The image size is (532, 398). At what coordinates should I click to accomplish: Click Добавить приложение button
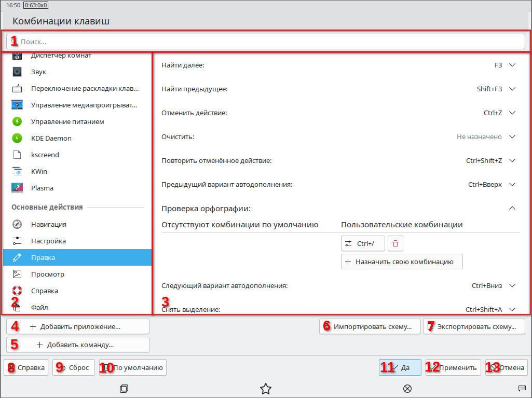78,327
